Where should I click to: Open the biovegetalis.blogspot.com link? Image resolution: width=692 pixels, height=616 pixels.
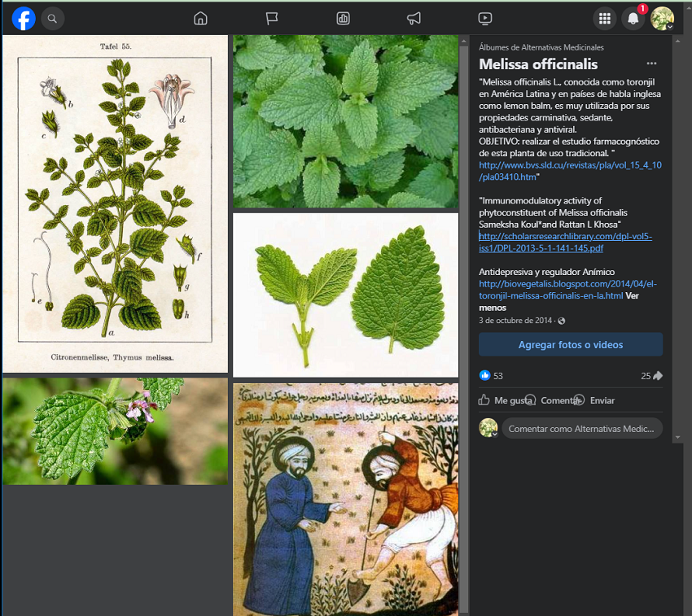[567, 290]
